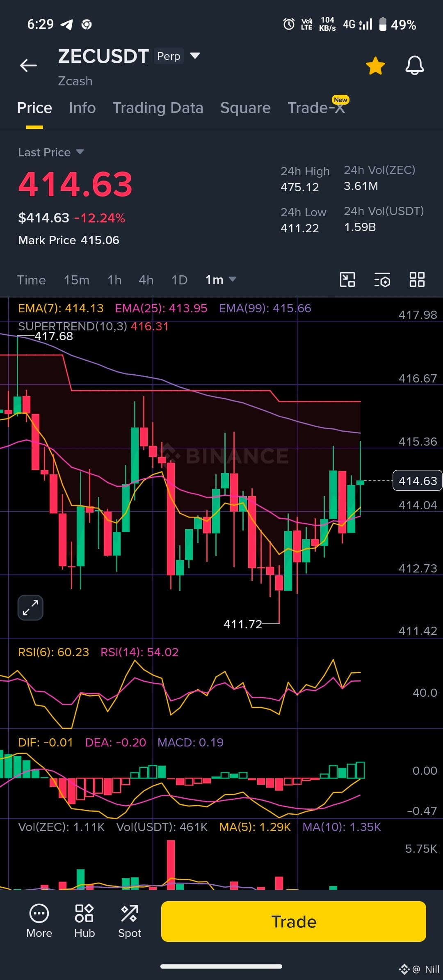443x980 pixels.
Task: Tap the 24h Low value 411.22
Action: (x=299, y=228)
